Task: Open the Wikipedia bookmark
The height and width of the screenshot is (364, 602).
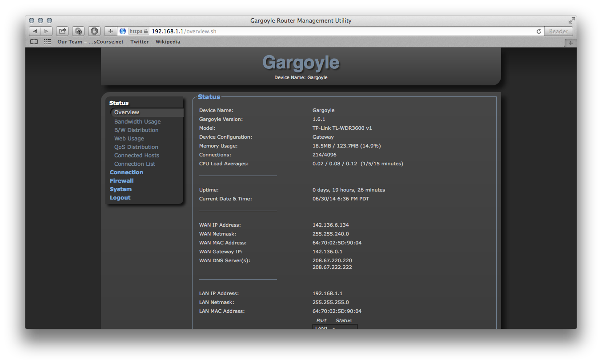Action: pyautogui.click(x=168, y=42)
